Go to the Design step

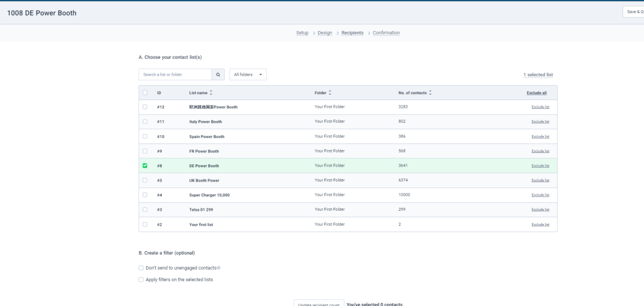[325, 33]
